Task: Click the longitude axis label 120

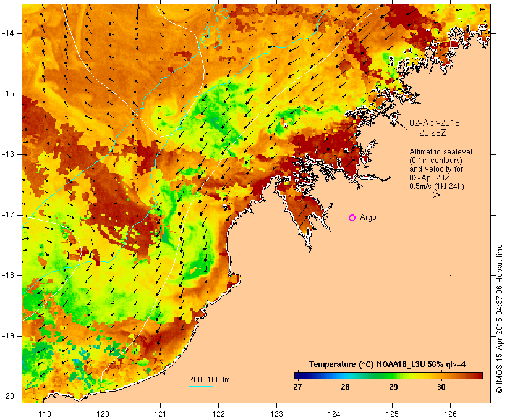Action: (103, 414)
